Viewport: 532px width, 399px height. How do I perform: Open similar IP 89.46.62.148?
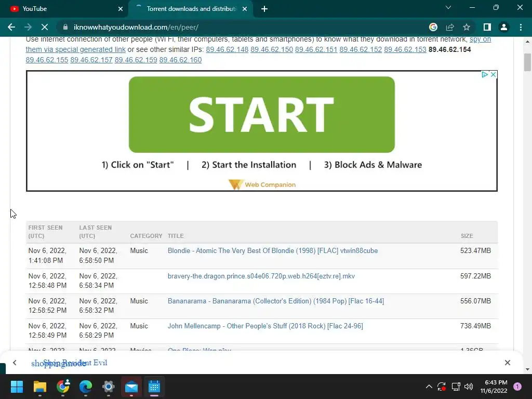pyautogui.click(x=227, y=49)
